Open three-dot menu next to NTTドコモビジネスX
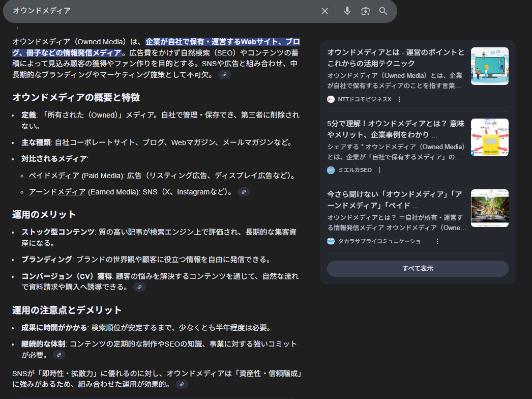 click(x=399, y=99)
